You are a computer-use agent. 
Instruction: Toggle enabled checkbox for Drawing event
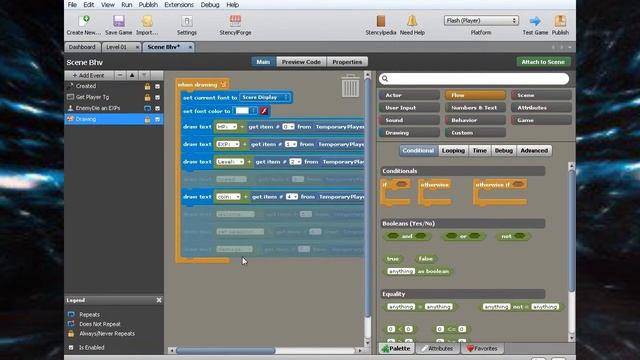tap(158, 119)
